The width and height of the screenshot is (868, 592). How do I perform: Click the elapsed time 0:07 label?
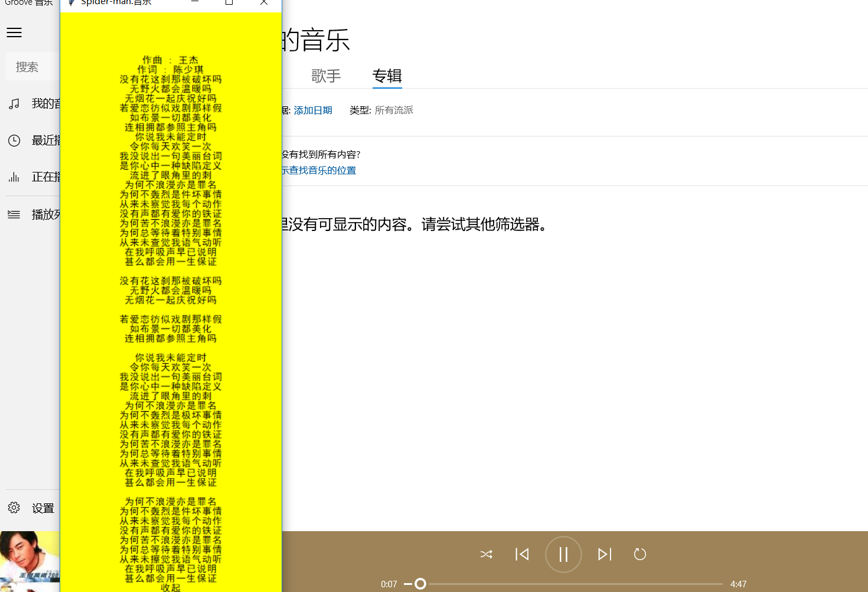389,584
